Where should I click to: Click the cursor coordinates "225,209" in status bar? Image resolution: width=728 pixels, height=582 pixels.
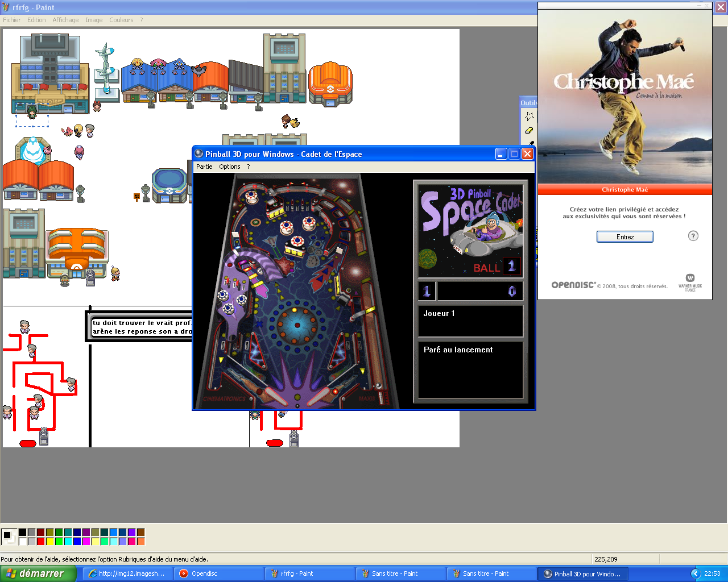[x=606, y=559]
